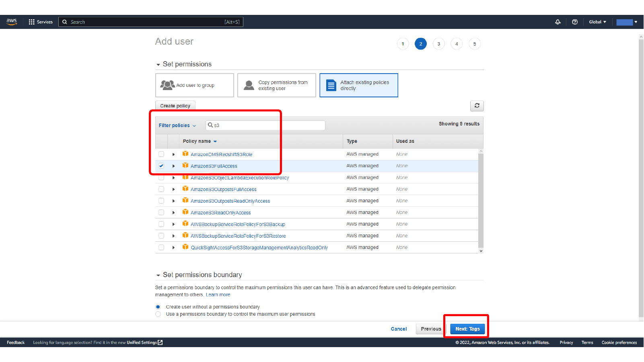Open the notifications bell
Image resolution: width=644 pixels, height=362 pixels.
point(558,22)
